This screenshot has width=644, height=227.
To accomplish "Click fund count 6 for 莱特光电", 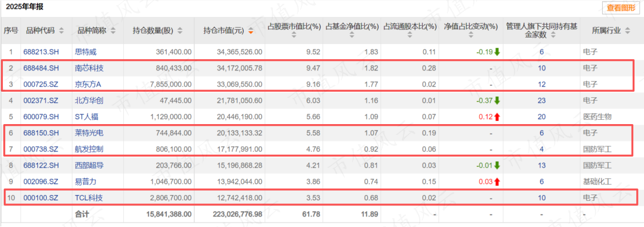I will click(x=542, y=133).
